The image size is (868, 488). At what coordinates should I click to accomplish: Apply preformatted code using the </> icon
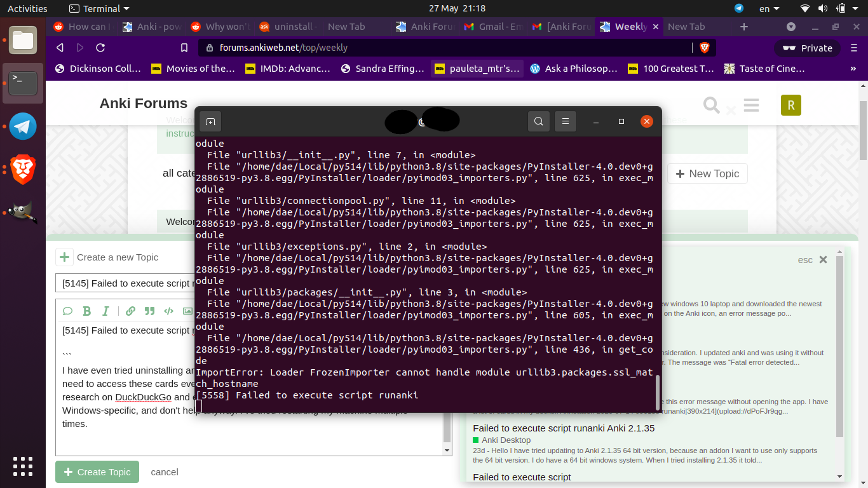169,311
